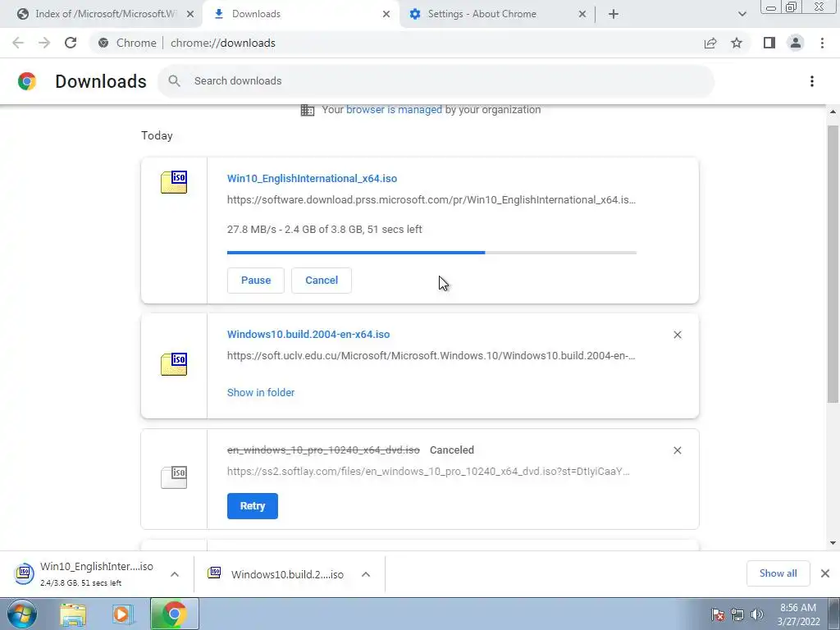Image resolution: width=840 pixels, height=630 pixels.
Task: Reload the downloads page
Action: click(x=71, y=43)
